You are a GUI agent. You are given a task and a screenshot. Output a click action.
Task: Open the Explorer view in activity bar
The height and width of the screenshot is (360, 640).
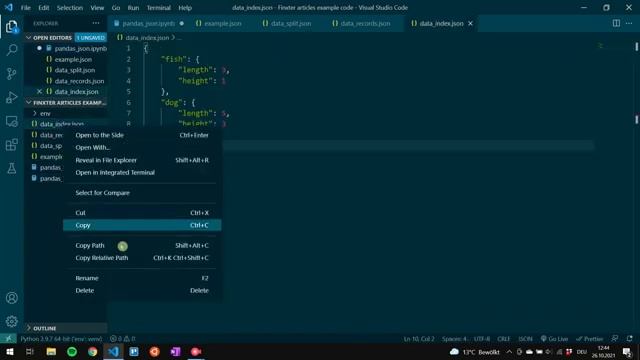(12, 27)
